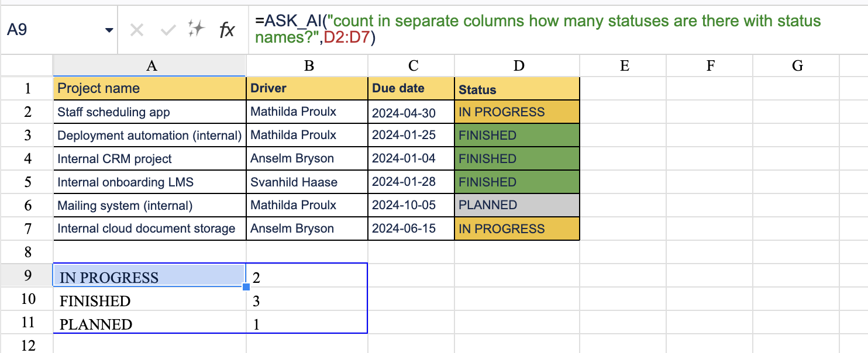The image size is (868, 353).
Task: Click the confirm checkmark icon in formula bar
Action: pos(168,30)
